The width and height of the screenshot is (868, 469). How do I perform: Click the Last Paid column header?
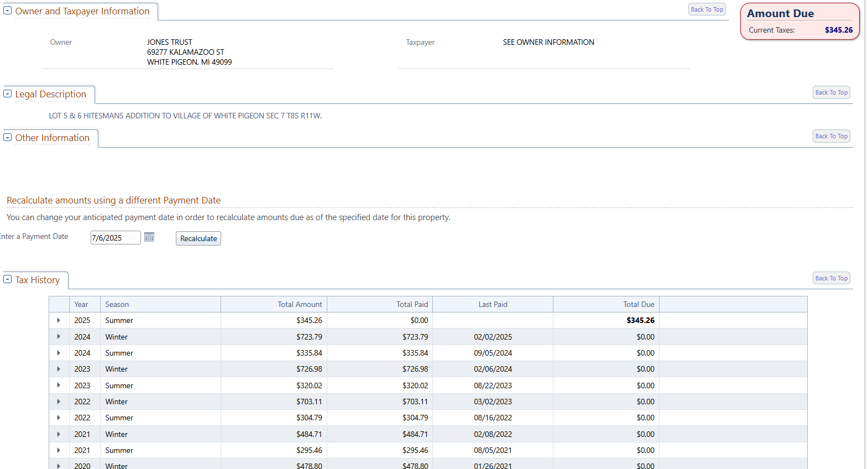click(493, 304)
